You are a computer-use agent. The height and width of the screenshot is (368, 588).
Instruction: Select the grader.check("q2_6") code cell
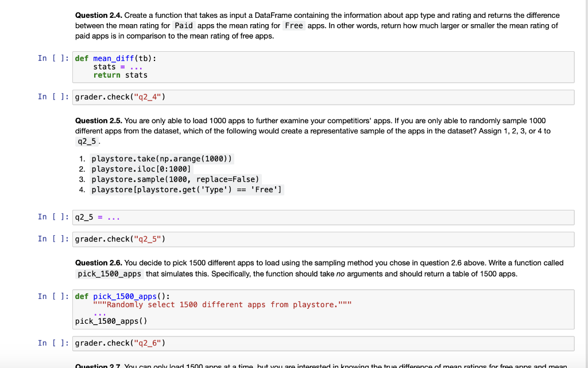(323, 343)
